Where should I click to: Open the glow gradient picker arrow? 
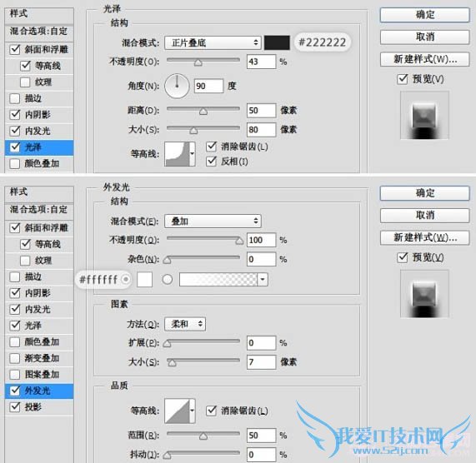pyautogui.click(x=263, y=279)
